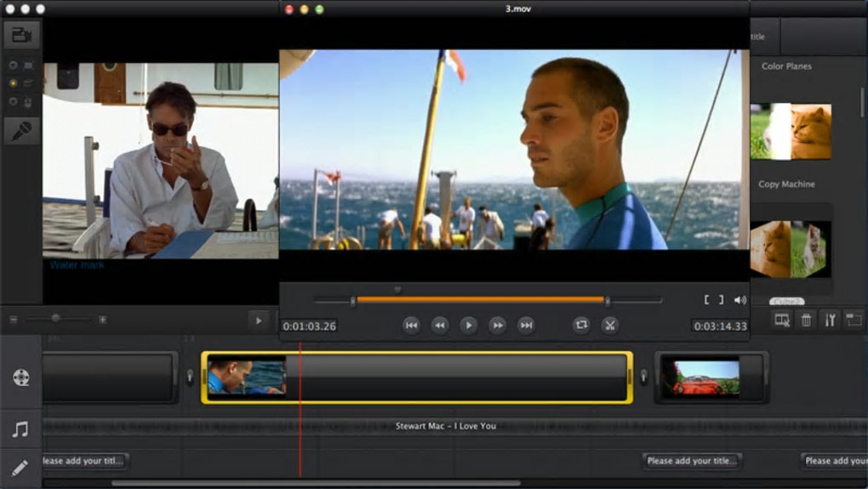Select the Copy Machine transition thumbnail
This screenshot has height=489, width=868.
(791, 248)
